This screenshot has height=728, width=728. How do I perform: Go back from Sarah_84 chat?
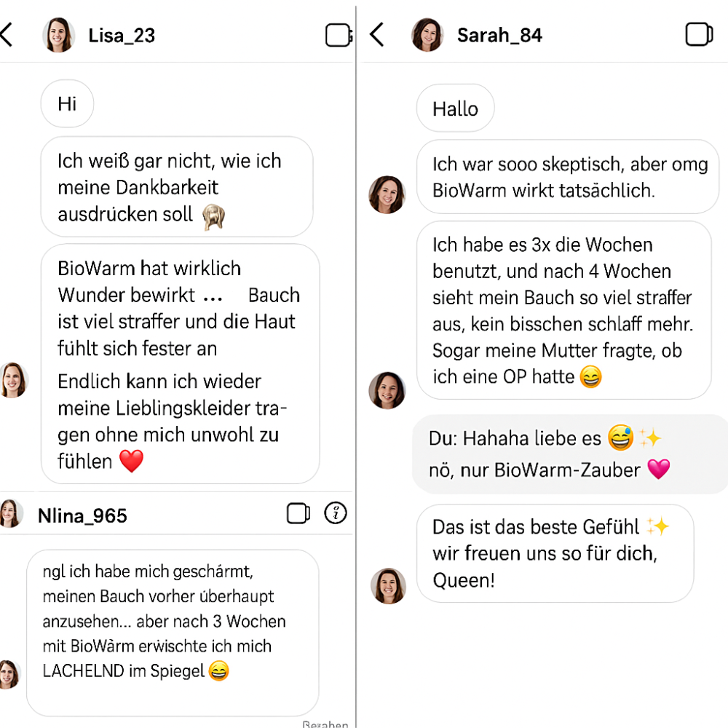click(376, 34)
